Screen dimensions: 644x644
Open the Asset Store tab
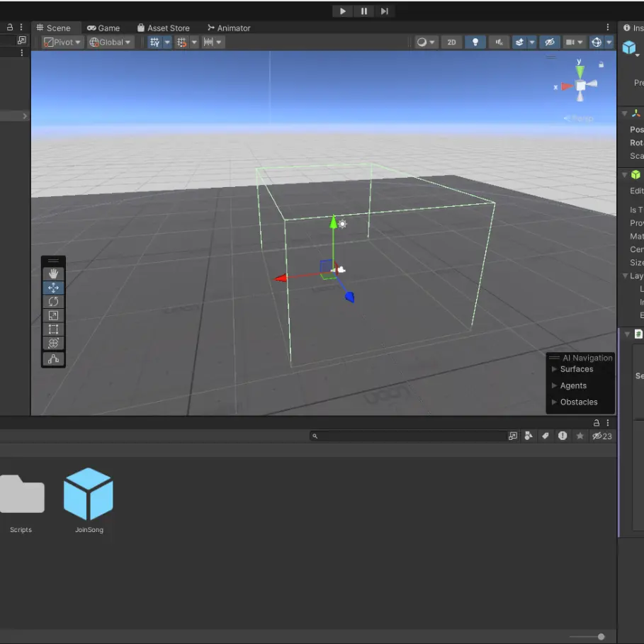(x=164, y=28)
